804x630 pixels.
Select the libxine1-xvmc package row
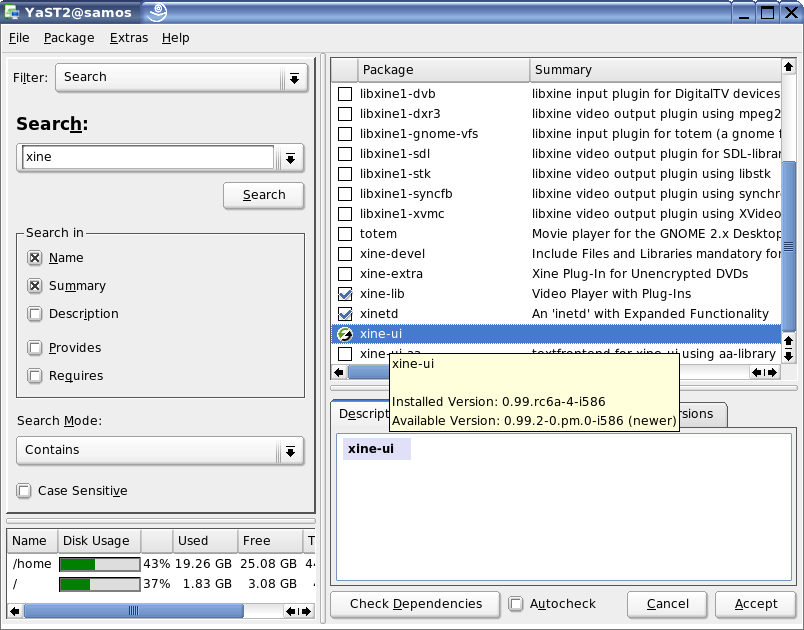coord(556,214)
